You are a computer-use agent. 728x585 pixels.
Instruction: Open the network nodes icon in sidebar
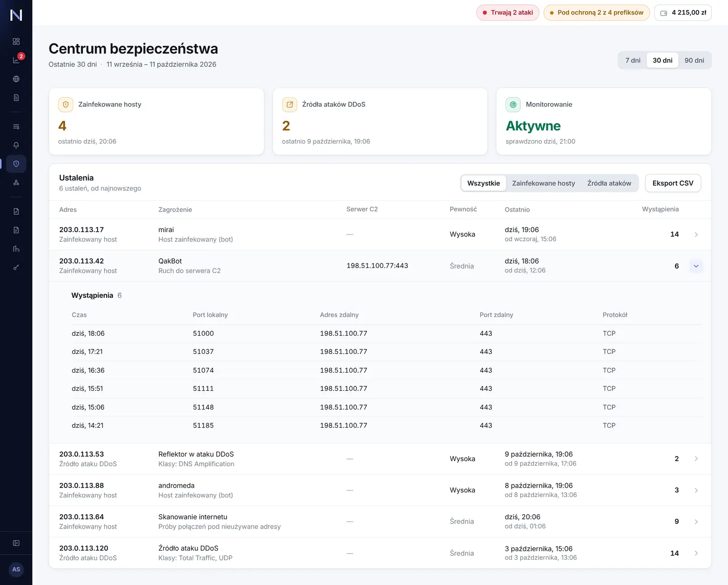coord(16,183)
